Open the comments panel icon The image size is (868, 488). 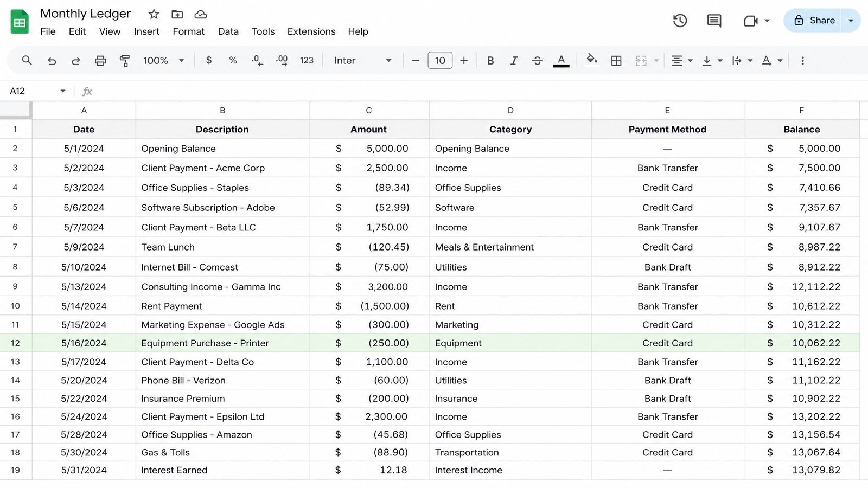714,21
